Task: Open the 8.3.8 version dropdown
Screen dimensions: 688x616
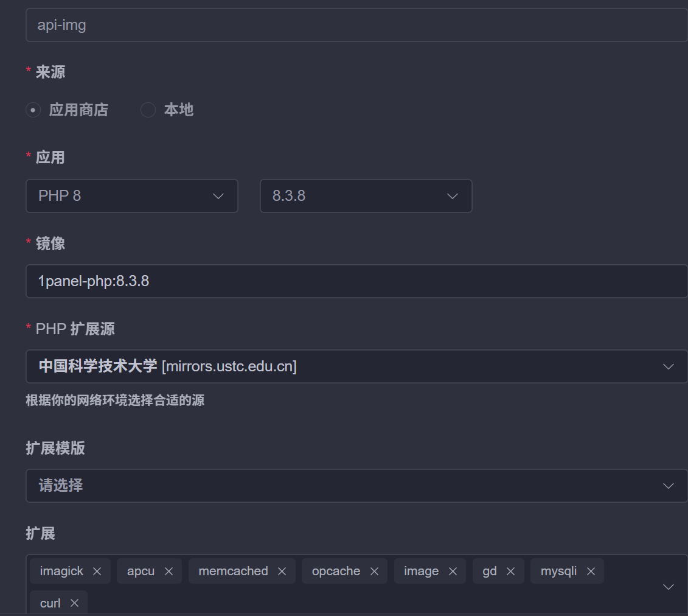Action: (x=366, y=196)
